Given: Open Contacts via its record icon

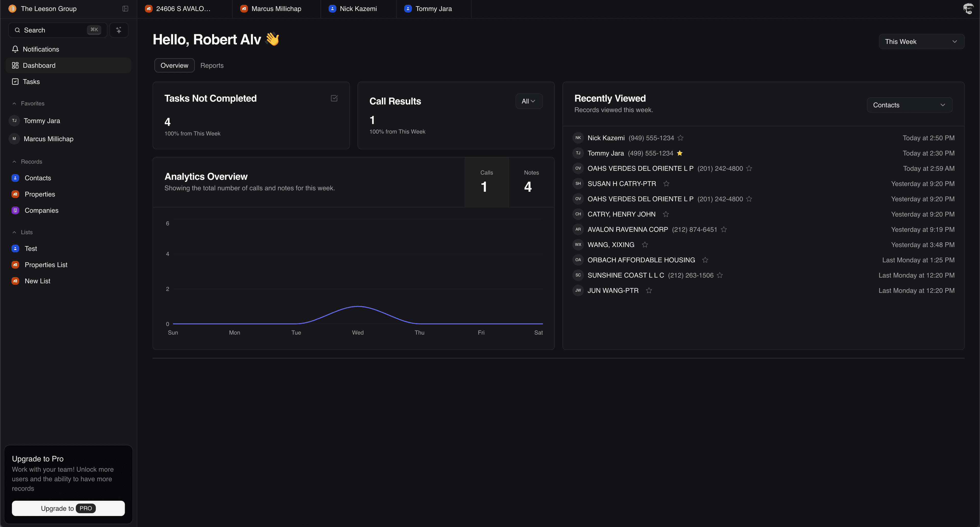Looking at the screenshot, I should 15,178.
